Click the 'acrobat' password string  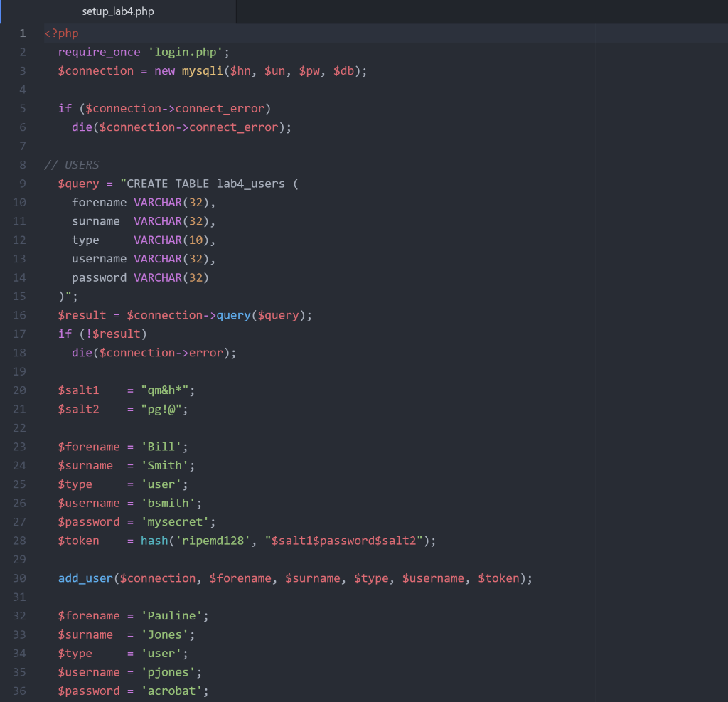[171, 691]
